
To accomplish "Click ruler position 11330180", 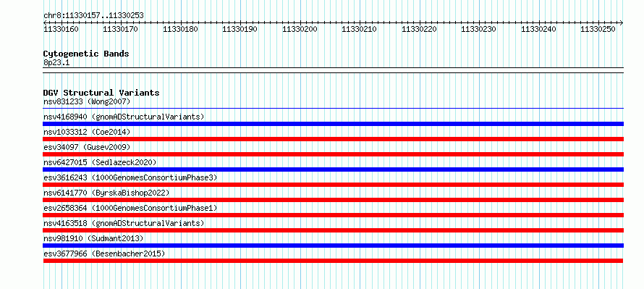I will coord(181,29).
